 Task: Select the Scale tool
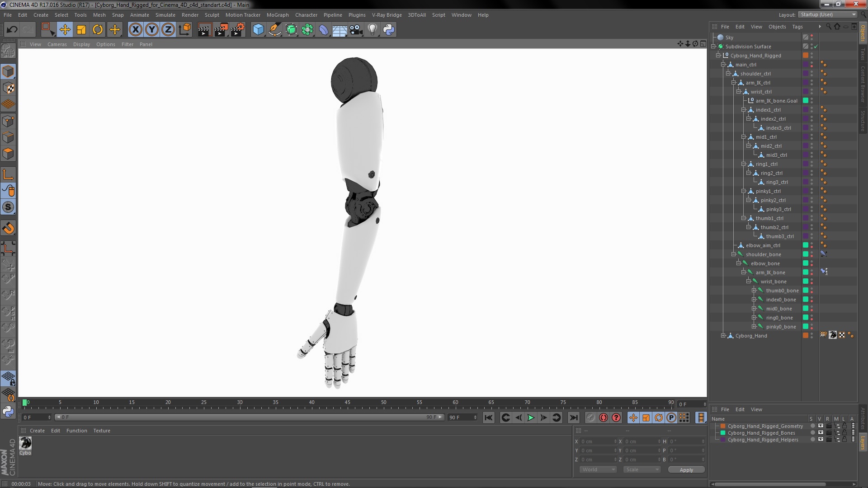tap(81, 30)
